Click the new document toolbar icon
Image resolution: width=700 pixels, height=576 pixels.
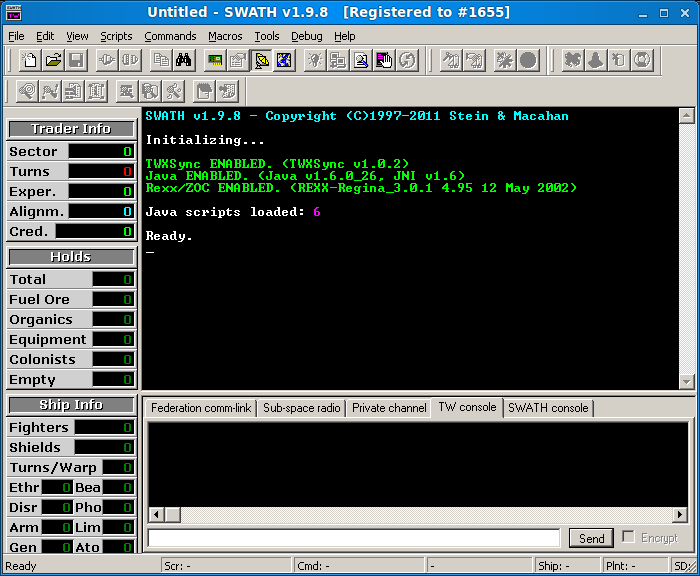(30, 61)
